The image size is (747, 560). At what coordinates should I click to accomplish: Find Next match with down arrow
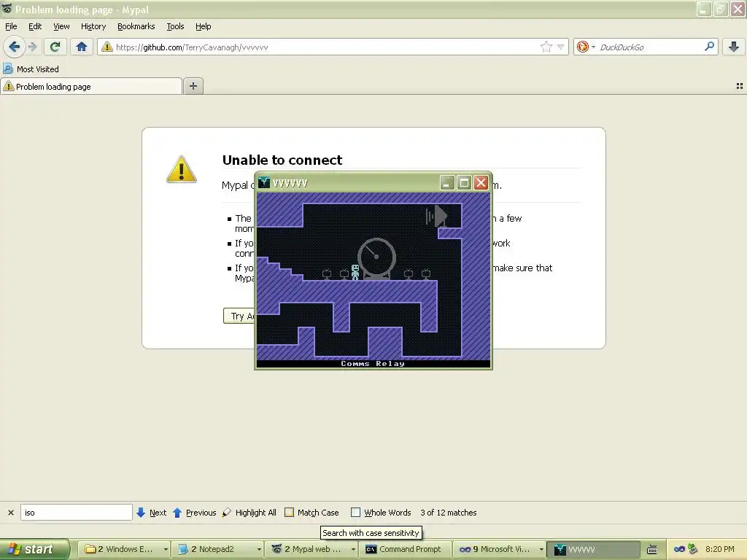click(x=152, y=513)
